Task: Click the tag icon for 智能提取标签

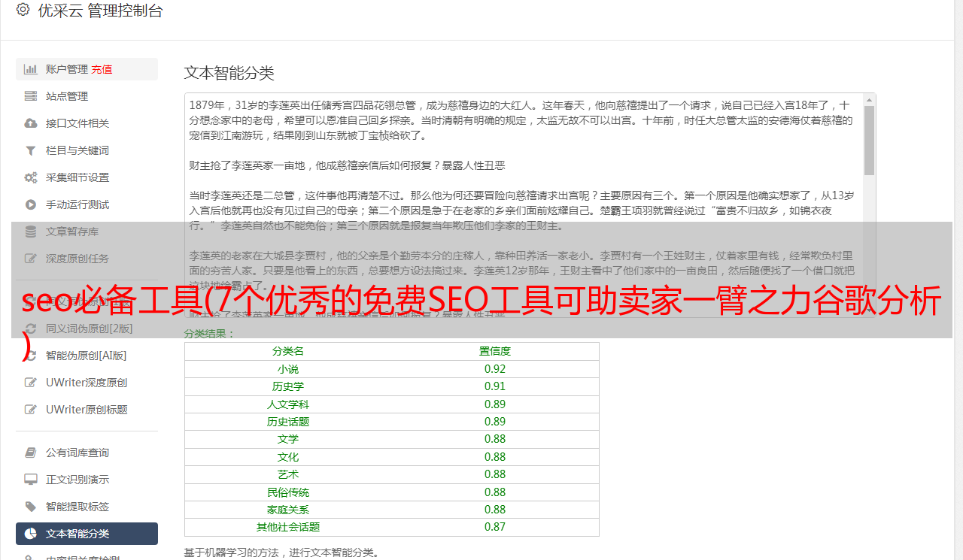Action: tap(31, 507)
